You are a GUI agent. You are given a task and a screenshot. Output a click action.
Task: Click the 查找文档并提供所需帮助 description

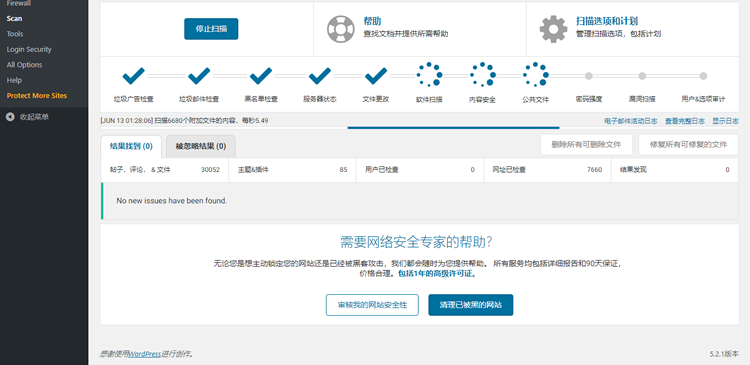[x=406, y=34]
